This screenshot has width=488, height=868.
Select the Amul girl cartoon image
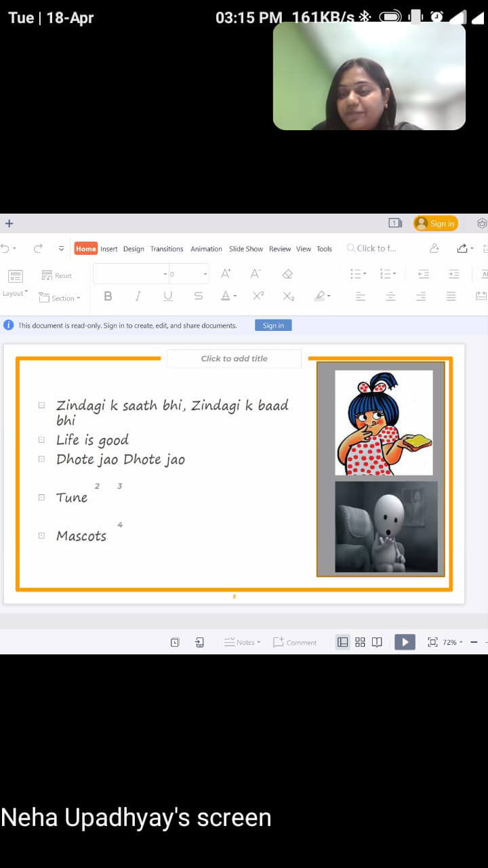tap(384, 422)
